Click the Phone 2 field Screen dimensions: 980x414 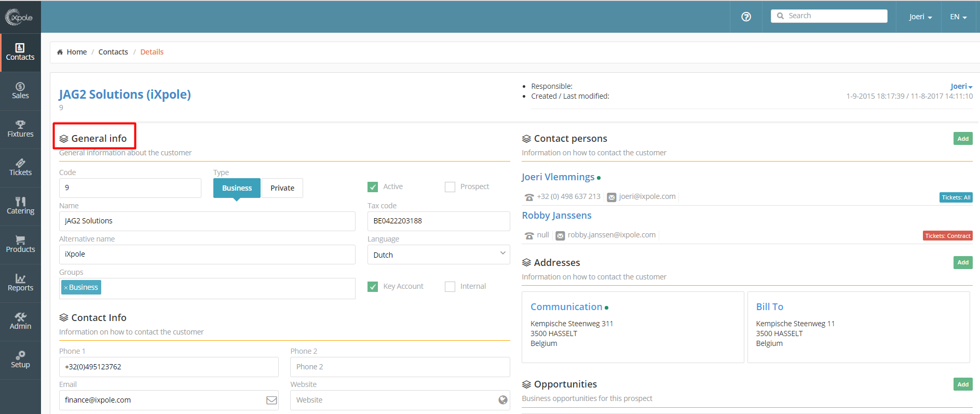[400, 367]
